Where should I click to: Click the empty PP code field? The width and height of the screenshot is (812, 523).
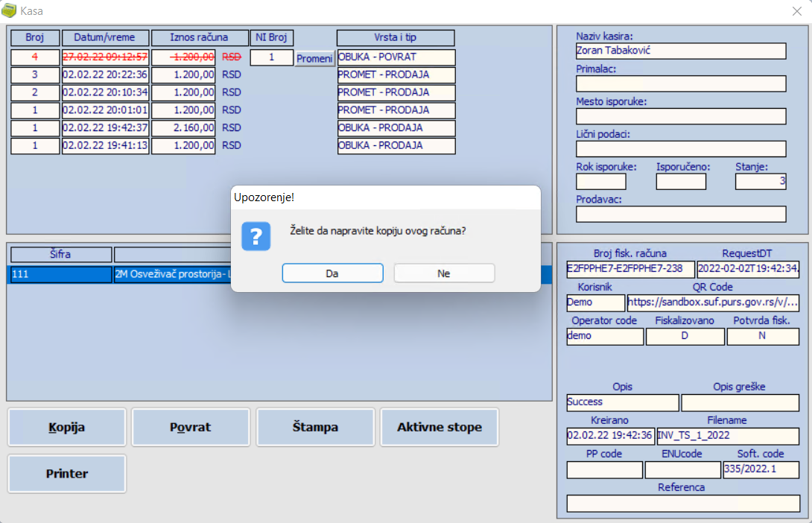click(604, 469)
